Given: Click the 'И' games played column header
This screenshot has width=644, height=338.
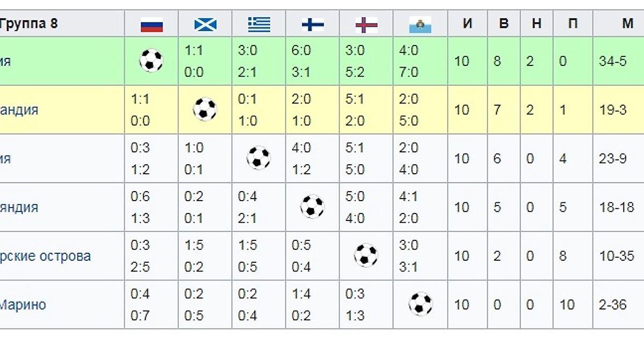Looking at the screenshot, I should (467, 24).
